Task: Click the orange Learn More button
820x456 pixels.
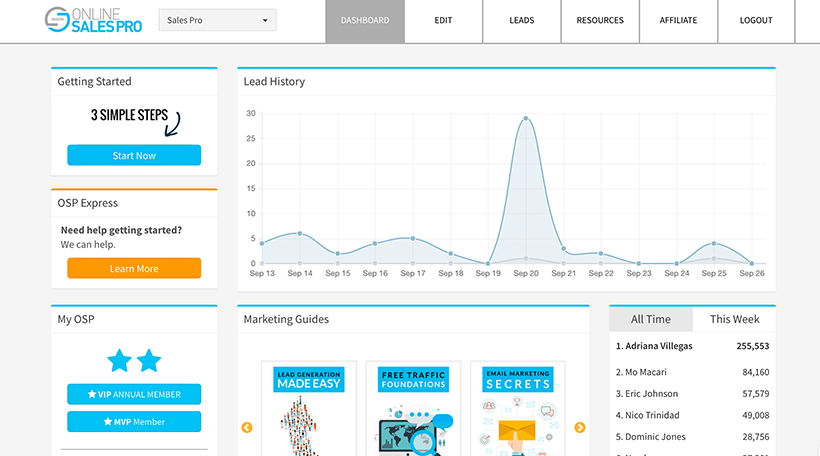Action: click(134, 268)
